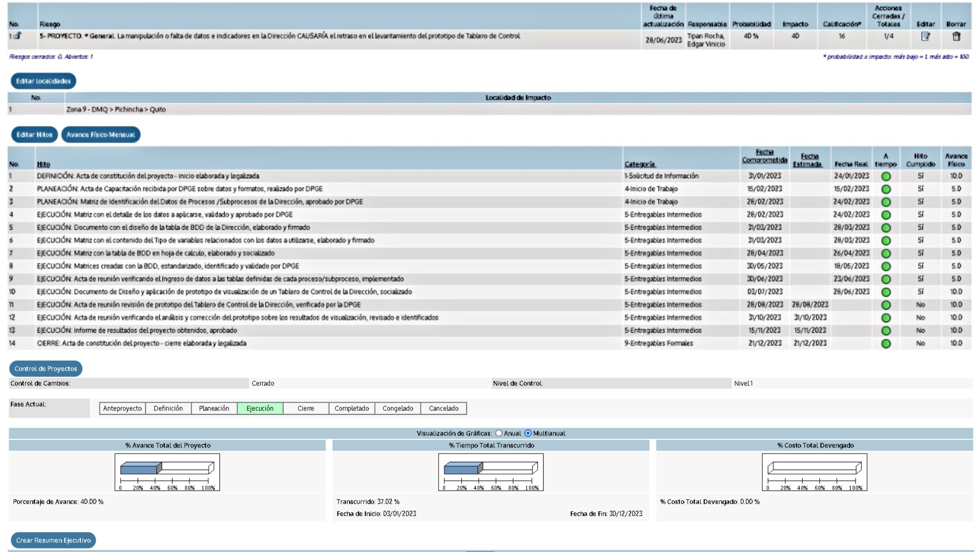Open Control de Proyectos
Viewport: 980px width, 552px height.
[46, 369]
